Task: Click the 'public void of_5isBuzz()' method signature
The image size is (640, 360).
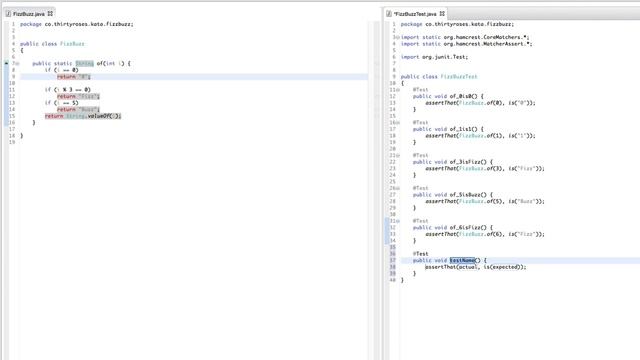Action: [x=453, y=195]
